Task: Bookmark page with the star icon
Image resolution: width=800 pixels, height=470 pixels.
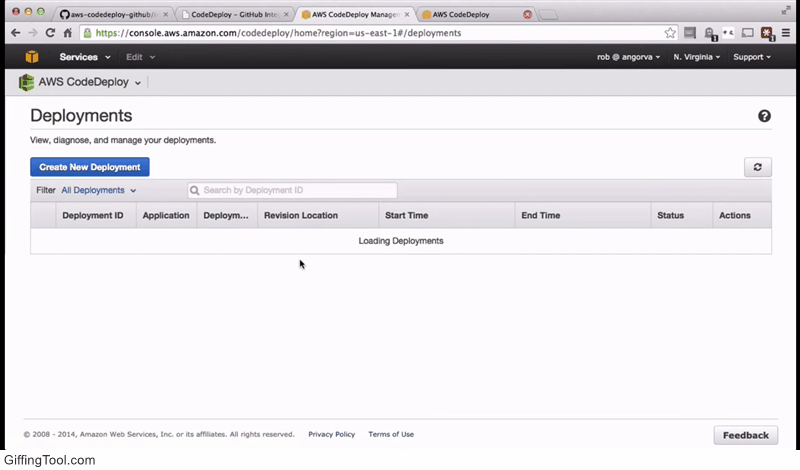Action: click(x=670, y=33)
